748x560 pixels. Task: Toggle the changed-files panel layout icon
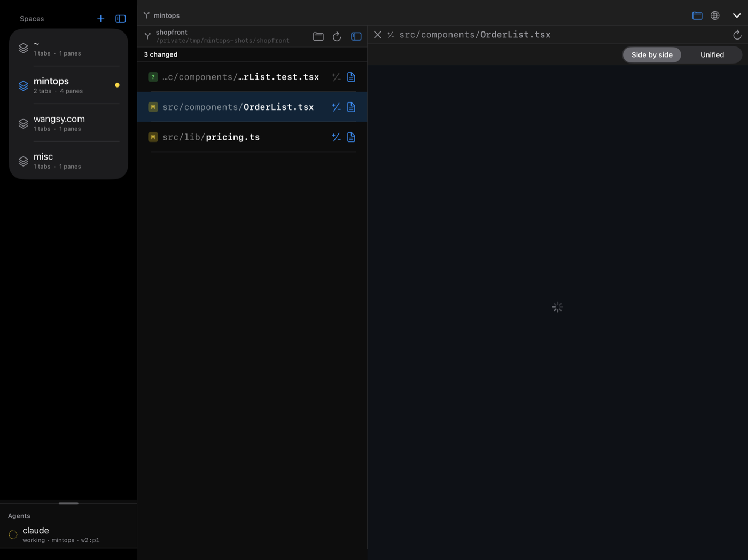(356, 36)
